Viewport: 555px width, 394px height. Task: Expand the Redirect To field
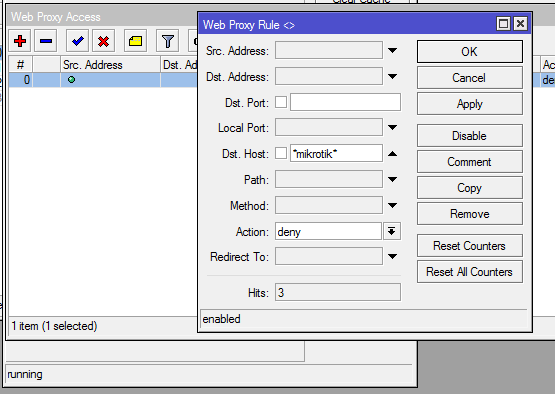tap(392, 256)
